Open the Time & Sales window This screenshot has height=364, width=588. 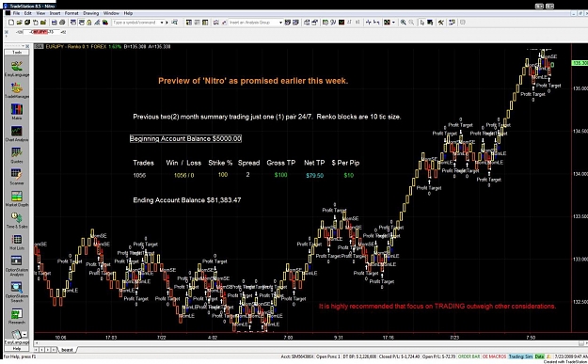(17, 220)
